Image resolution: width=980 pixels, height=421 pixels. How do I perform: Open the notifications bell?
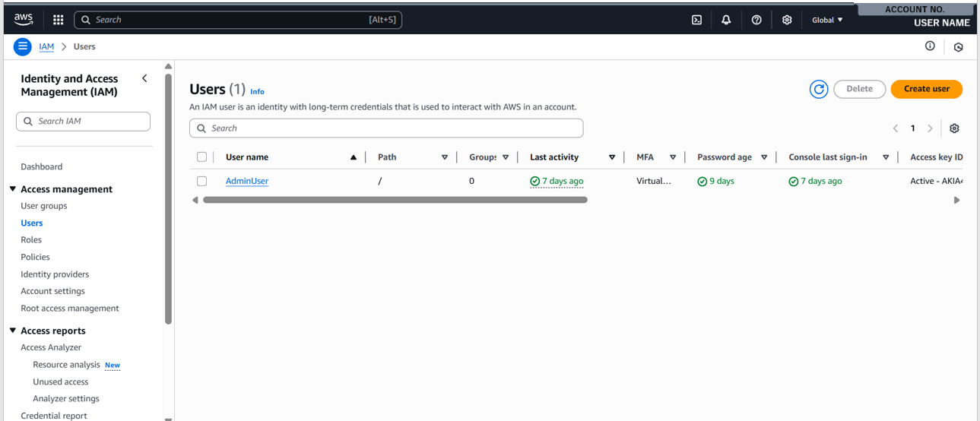[726, 20]
